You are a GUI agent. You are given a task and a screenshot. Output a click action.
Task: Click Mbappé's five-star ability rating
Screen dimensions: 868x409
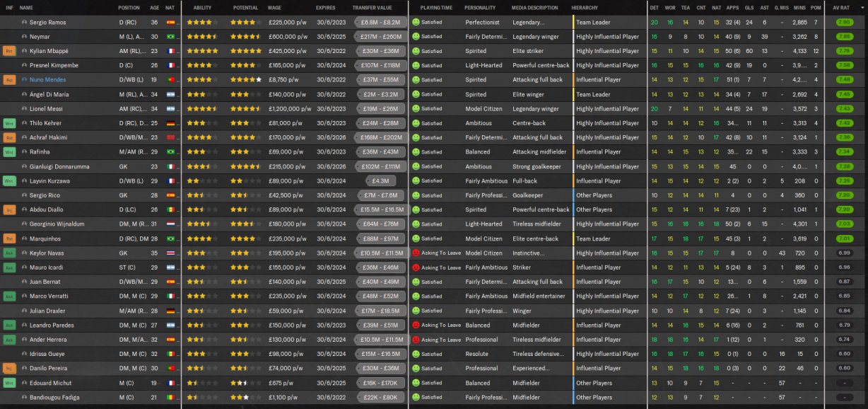203,51
